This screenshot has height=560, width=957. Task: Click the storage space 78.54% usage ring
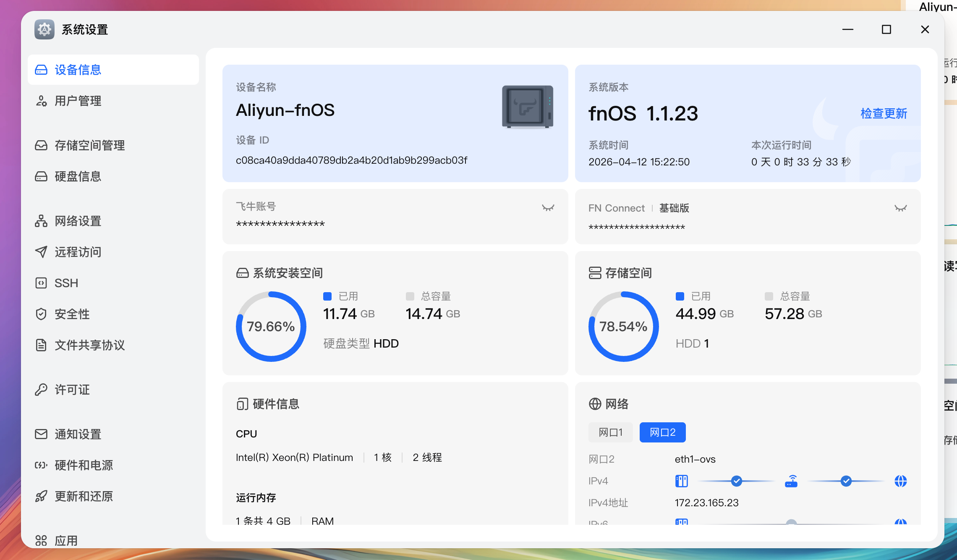pyautogui.click(x=623, y=327)
